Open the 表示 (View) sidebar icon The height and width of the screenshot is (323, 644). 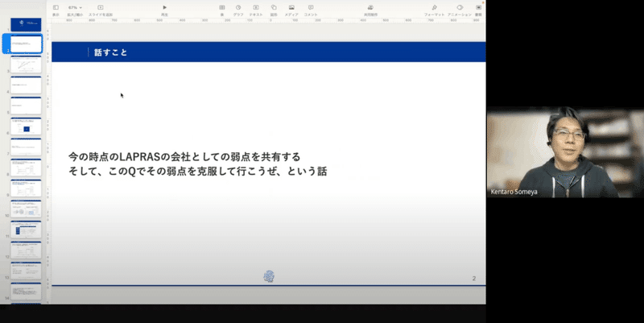[56, 7]
